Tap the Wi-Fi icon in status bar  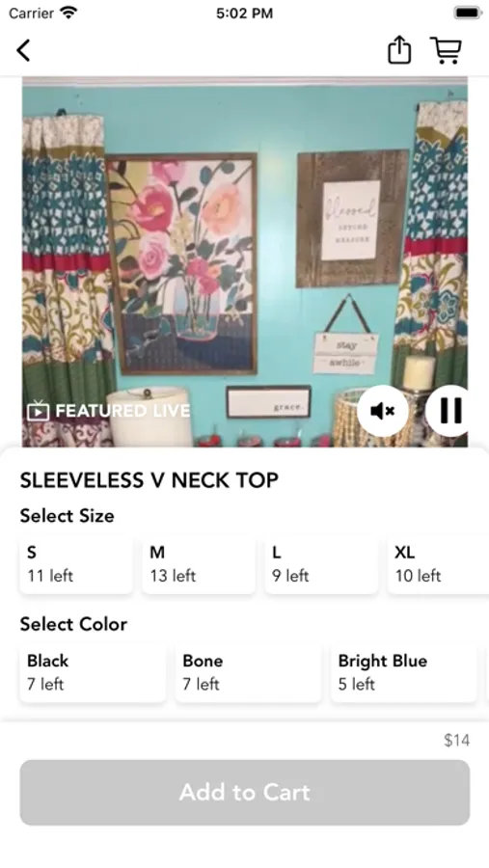pyautogui.click(x=68, y=13)
